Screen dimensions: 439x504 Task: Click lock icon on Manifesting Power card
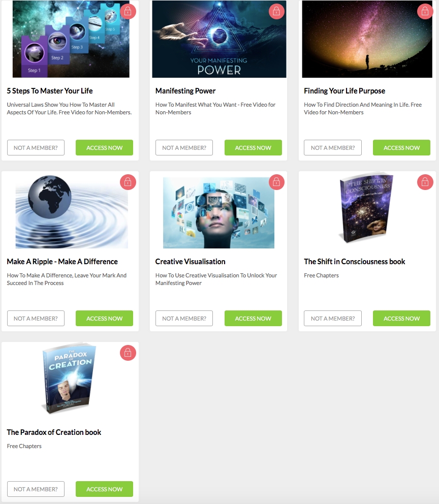[276, 12]
